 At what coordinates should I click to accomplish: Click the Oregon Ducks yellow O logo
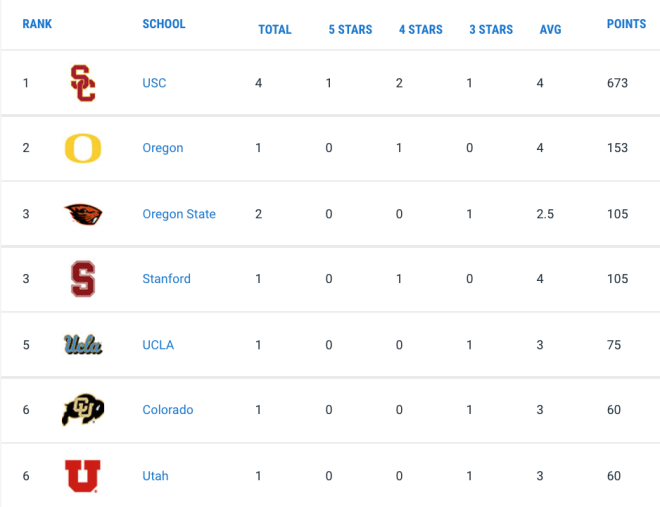(x=83, y=148)
